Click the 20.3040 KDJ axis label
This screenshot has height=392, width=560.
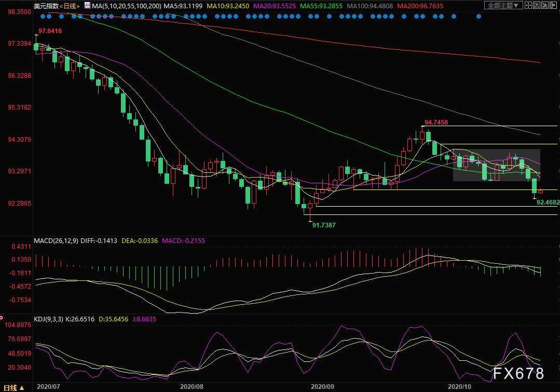pos(20,368)
